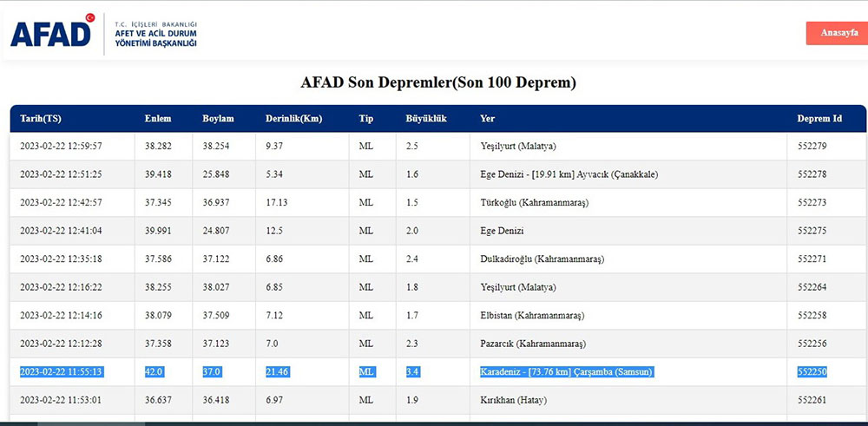
Task: Select the Deprem Id column header
Action: pos(819,118)
